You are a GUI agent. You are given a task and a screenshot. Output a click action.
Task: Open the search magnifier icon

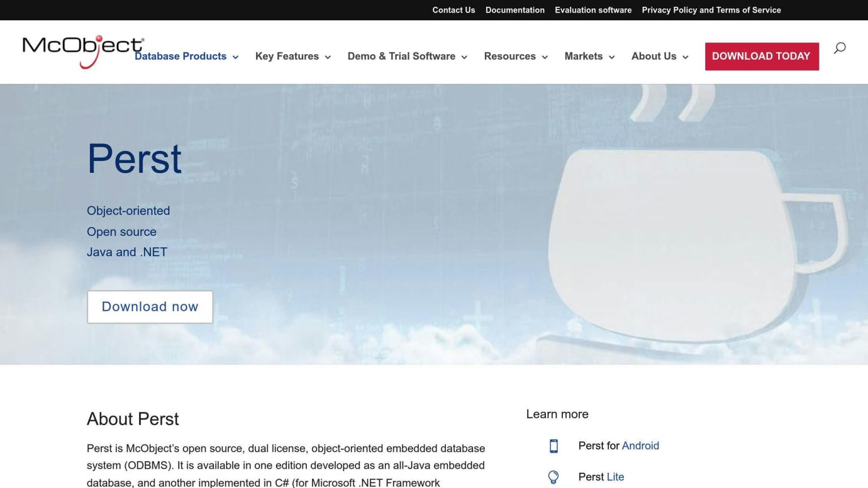click(840, 48)
